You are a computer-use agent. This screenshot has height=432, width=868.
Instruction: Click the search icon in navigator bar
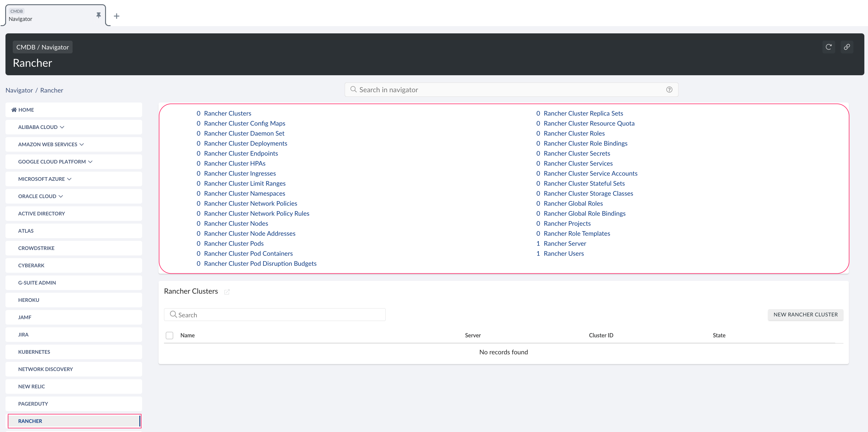[x=354, y=89]
